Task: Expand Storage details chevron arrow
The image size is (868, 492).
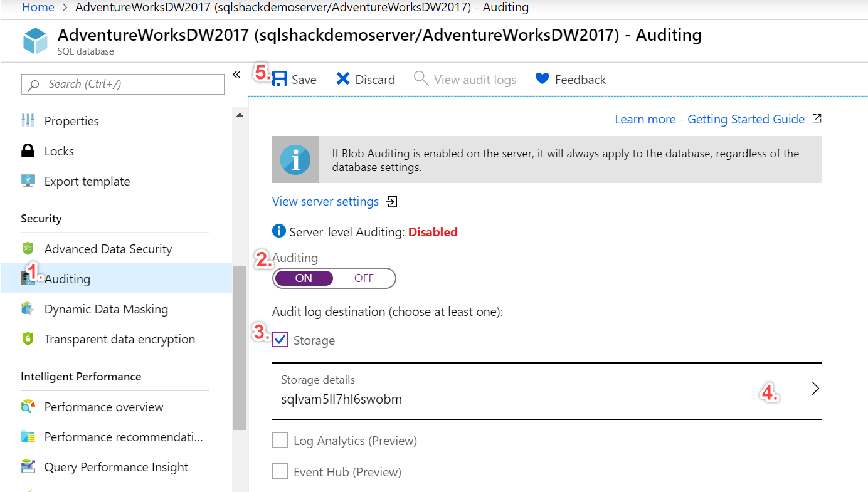Action: (x=815, y=389)
